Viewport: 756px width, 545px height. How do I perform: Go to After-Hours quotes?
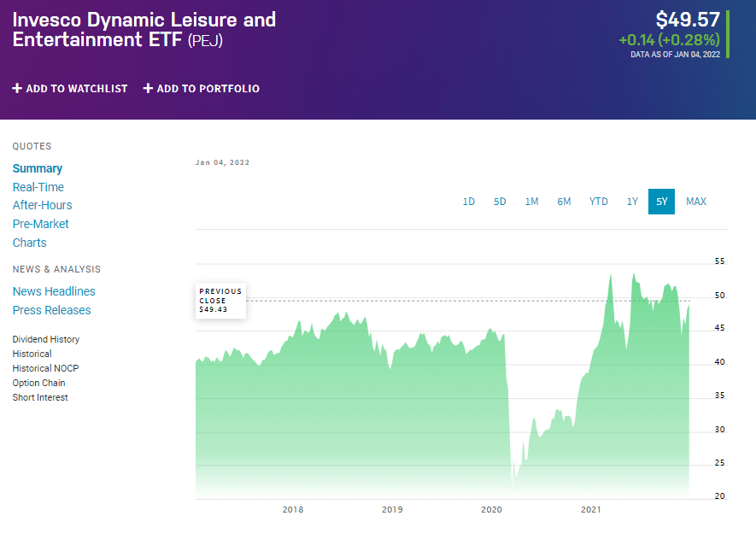43,206
